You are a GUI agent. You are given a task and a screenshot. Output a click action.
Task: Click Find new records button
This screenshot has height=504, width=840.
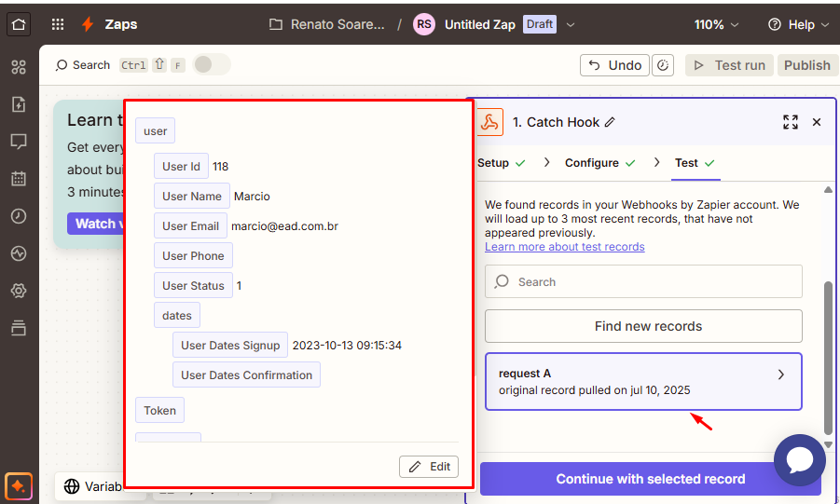[643, 326]
